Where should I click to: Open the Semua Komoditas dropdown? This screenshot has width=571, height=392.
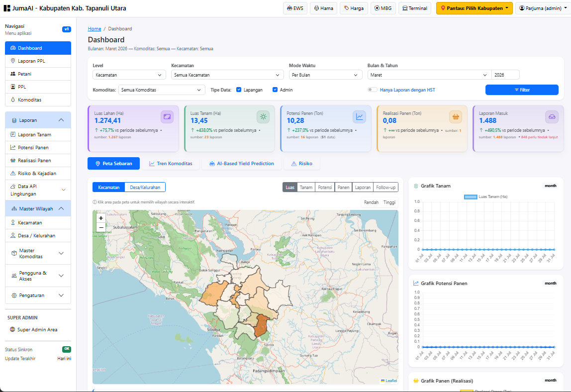click(x=162, y=90)
